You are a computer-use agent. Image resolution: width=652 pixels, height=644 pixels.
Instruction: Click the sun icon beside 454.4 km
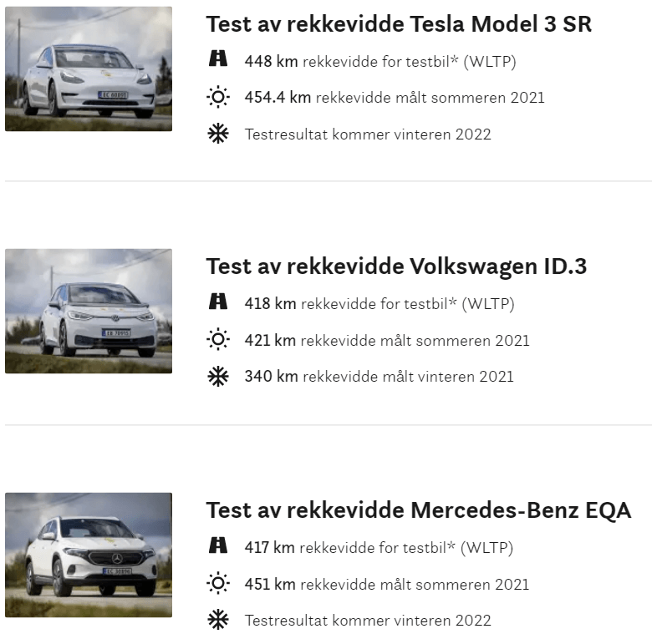[x=217, y=98]
